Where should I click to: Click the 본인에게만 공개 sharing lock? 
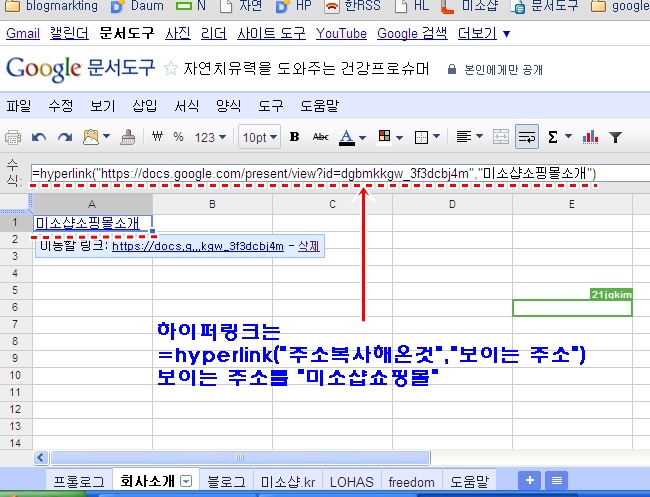[x=495, y=69]
